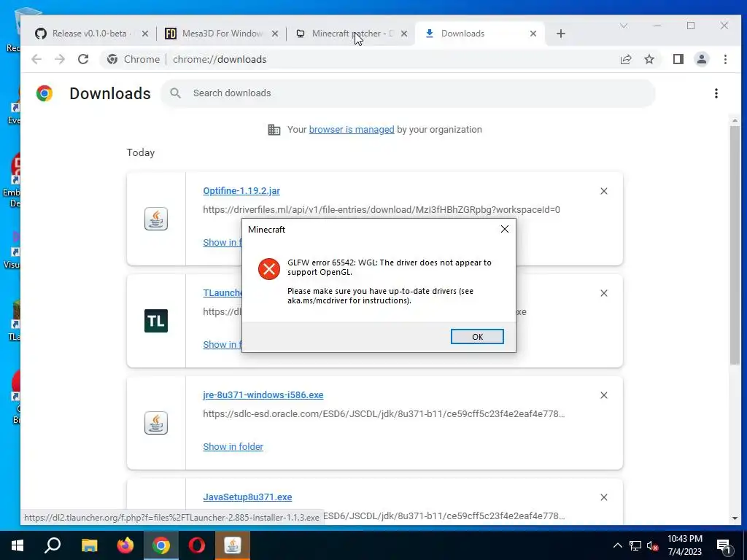Image resolution: width=747 pixels, height=560 pixels.
Task: Open the tab search dropdown chevron
Action: (624, 26)
